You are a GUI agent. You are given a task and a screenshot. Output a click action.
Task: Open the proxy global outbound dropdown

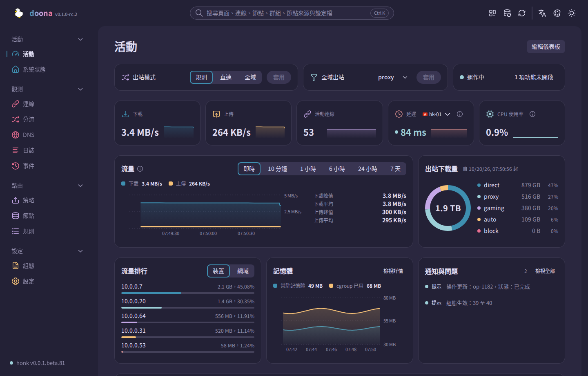click(x=392, y=77)
